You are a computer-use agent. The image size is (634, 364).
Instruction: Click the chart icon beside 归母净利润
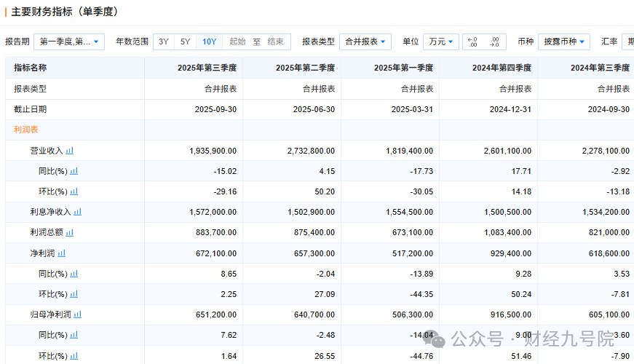pyautogui.click(x=78, y=314)
